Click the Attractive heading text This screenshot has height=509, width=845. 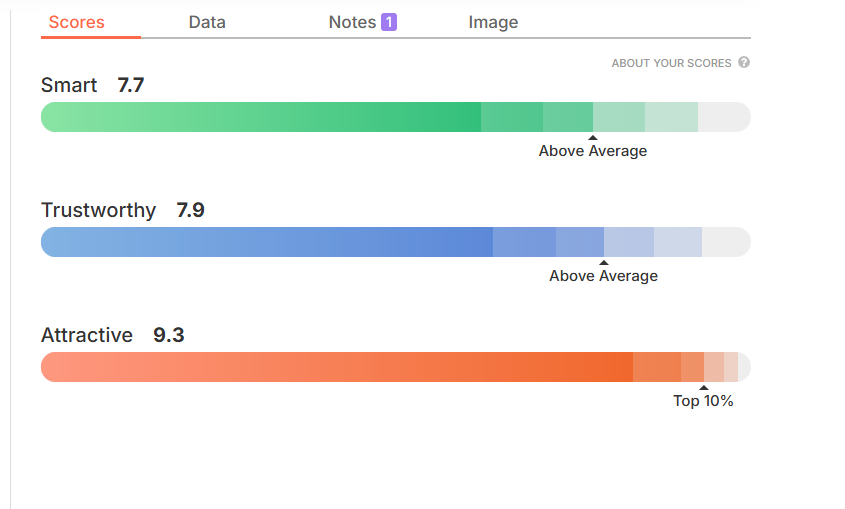tap(87, 335)
